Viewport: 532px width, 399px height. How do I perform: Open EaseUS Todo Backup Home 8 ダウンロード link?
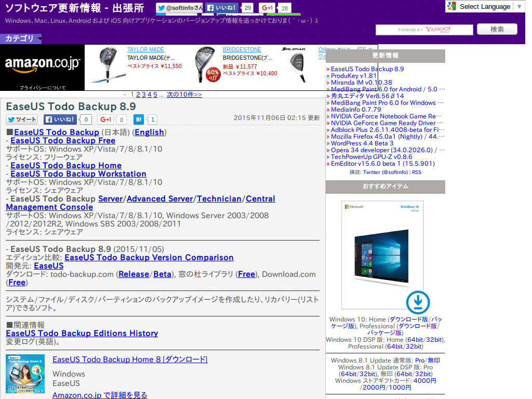tap(130, 360)
